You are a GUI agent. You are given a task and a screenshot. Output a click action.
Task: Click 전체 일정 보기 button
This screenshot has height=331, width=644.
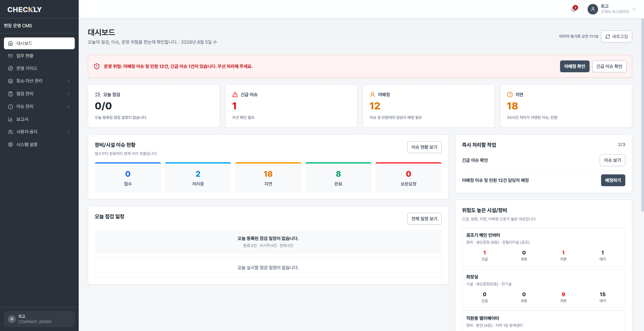[x=424, y=219]
